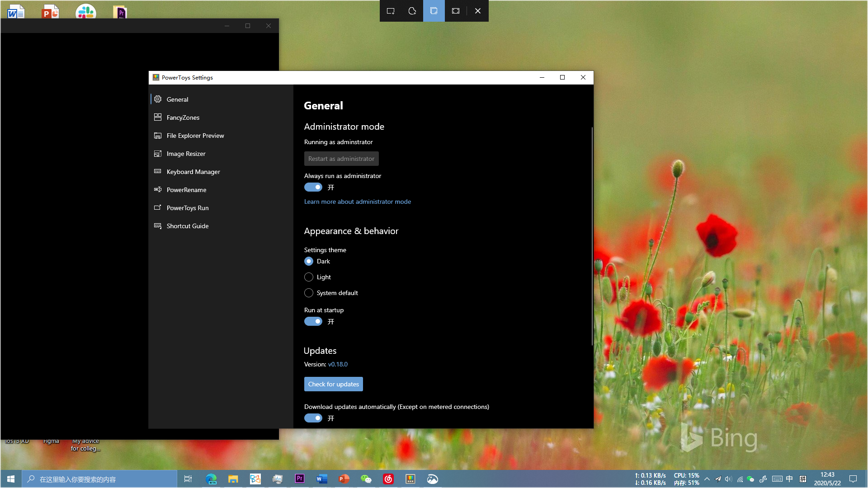Open PowerRename settings
The image size is (868, 488).
coord(186,190)
